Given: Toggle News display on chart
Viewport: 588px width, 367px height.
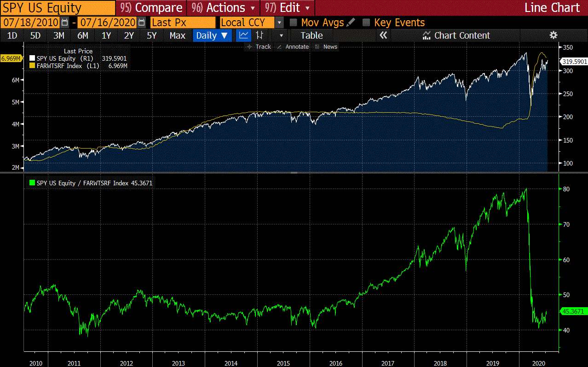Looking at the screenshot, I should point(326,47).
